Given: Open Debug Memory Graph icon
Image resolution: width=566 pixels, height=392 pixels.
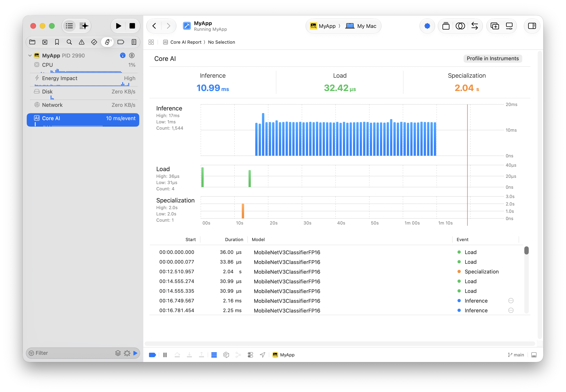Looking at the screenshot, I should click(x=238, y=355).
